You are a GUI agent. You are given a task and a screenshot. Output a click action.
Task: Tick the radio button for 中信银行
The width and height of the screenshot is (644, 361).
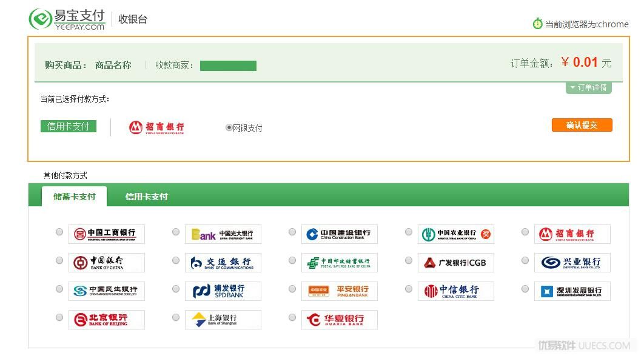click(409, 289)
